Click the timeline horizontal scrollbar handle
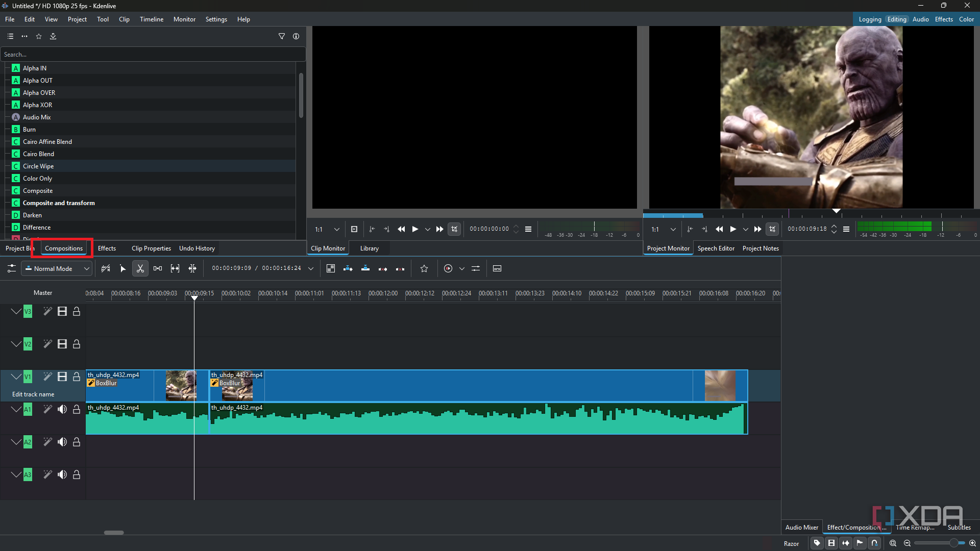The height and width of the screenshot is (551, 980). [114, 532]
